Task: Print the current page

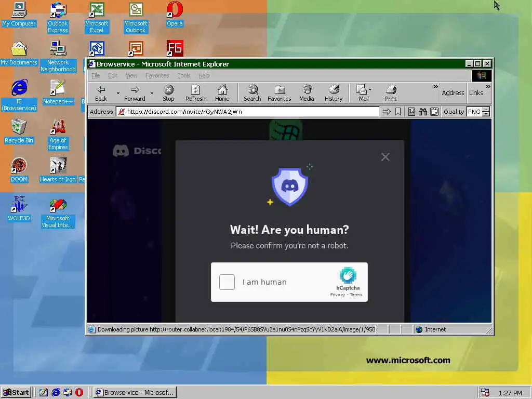Action: coord(391,93)
